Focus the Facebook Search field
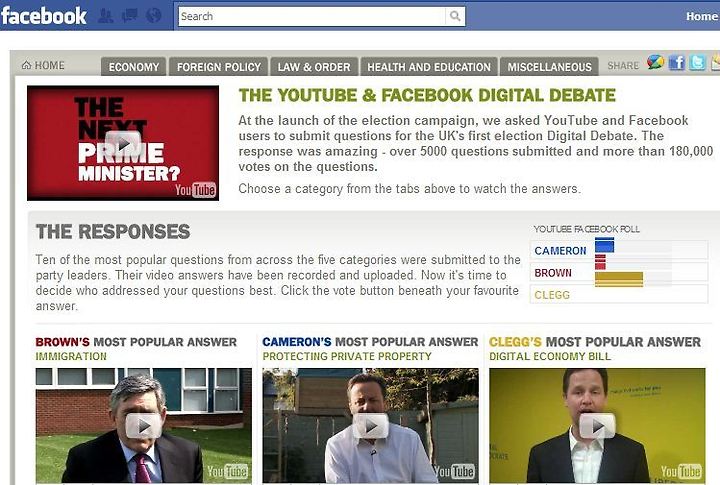 coord(312,17)
